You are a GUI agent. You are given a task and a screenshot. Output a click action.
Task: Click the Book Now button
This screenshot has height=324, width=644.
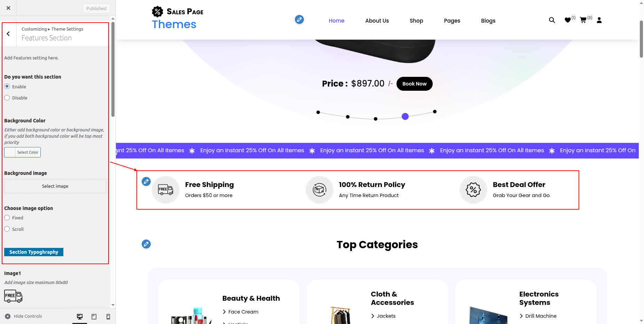[414, 84]
